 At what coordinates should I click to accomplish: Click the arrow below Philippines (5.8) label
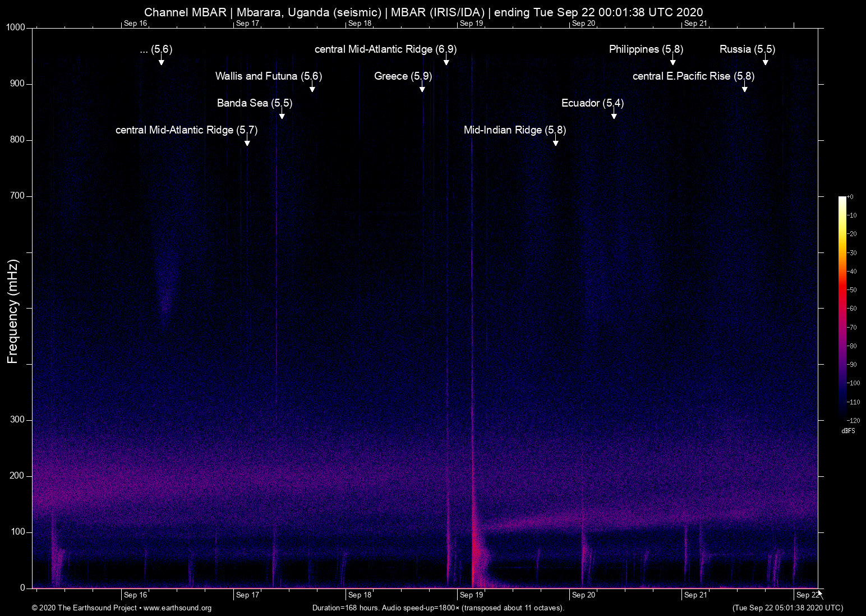(x=673, y=61)
